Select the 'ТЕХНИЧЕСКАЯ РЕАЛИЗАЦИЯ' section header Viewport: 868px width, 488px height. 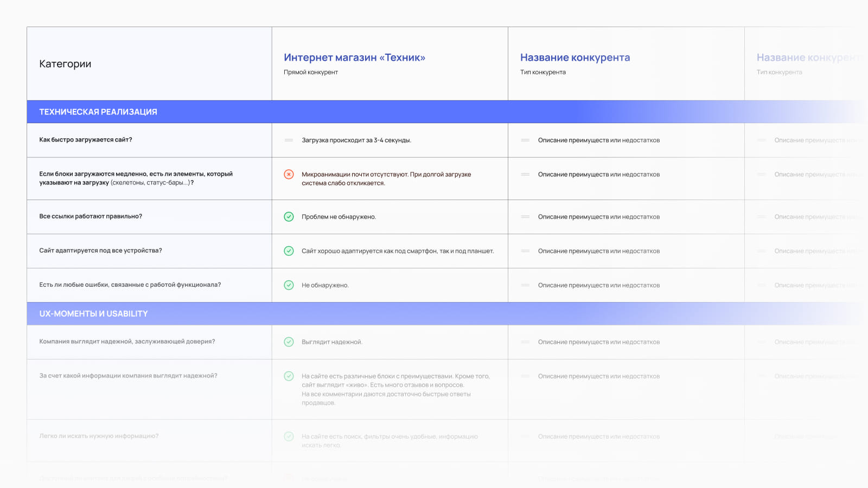(x=98, y=112)
